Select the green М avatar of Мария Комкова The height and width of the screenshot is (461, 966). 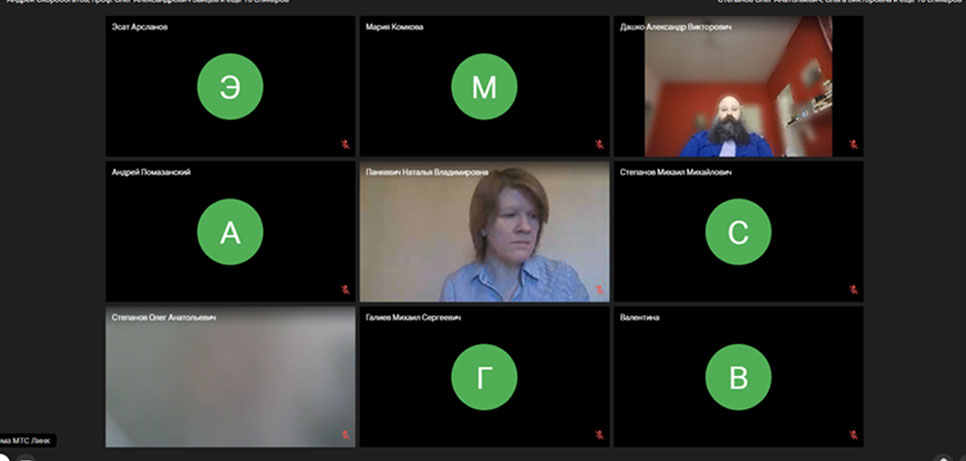click(484, 86)
